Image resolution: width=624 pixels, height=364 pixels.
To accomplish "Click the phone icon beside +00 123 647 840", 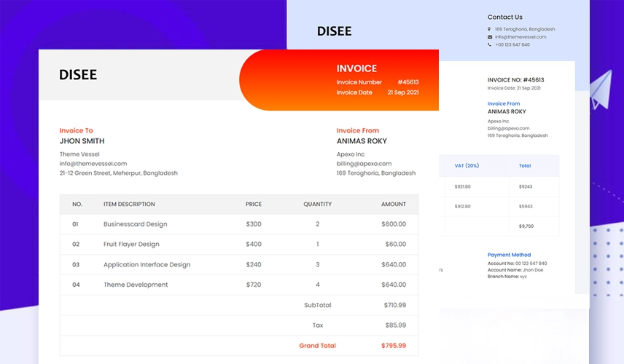I will click(490, 45).
